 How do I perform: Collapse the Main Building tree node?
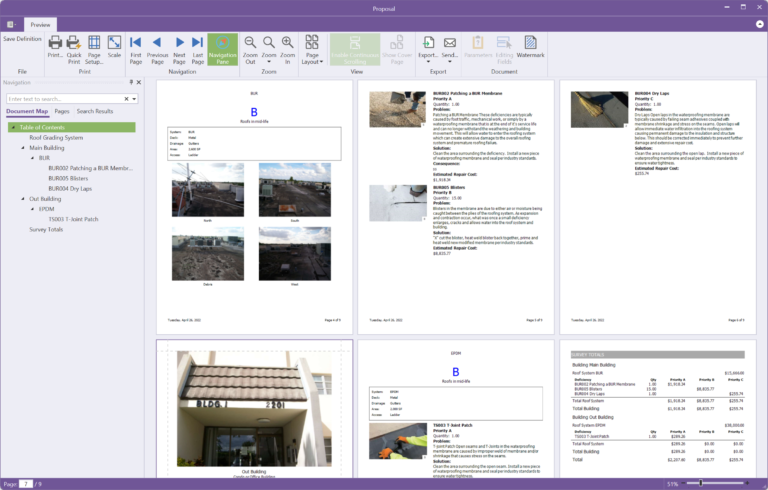(23, 148)
